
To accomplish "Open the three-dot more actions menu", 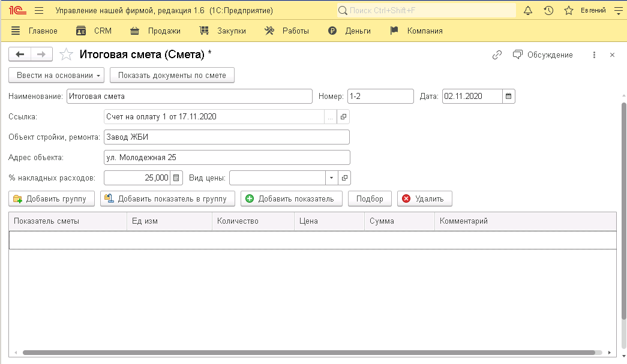I will click(x=594, y=55).
